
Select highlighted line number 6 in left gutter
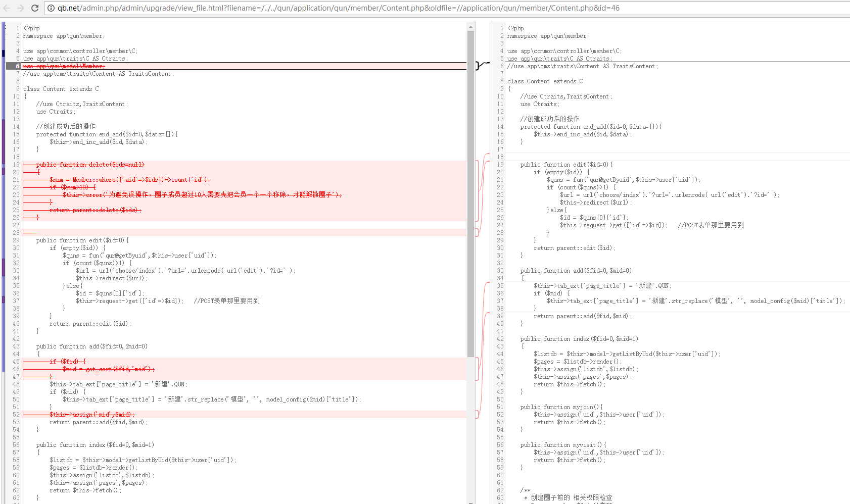coord(17,66)
